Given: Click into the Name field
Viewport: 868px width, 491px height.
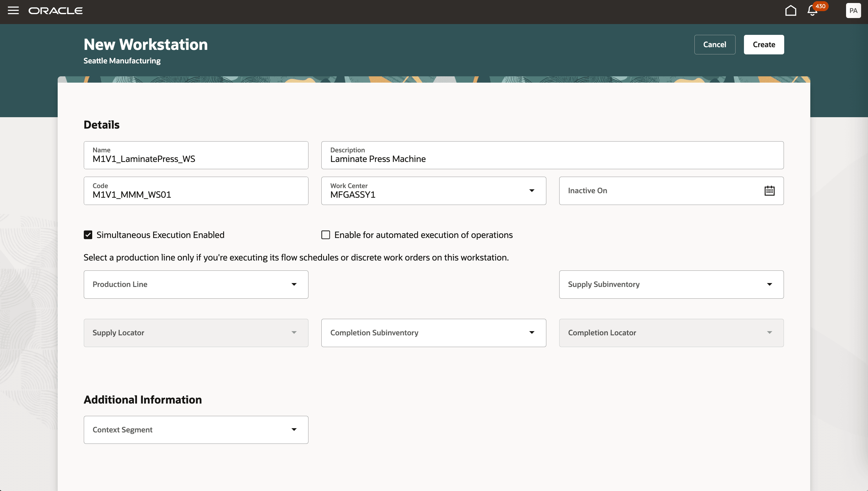Looking at the screenshot, I should tap(196, 155).
